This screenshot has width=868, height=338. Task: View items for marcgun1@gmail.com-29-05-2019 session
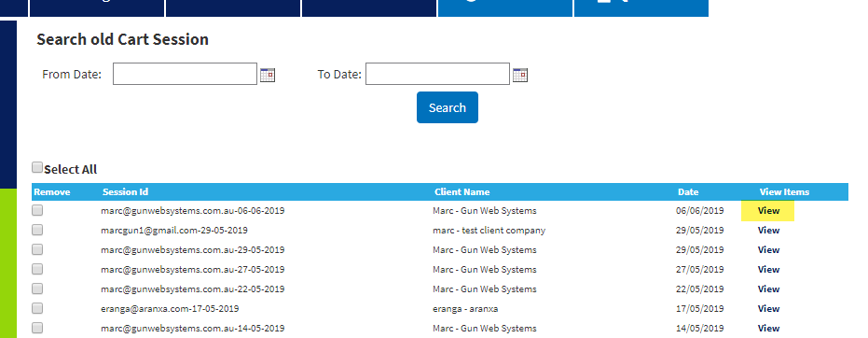point(768,230)
